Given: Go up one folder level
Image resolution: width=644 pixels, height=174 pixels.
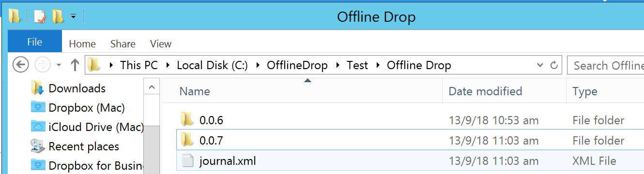Looking at the screenshot, I should pos(75,65).
